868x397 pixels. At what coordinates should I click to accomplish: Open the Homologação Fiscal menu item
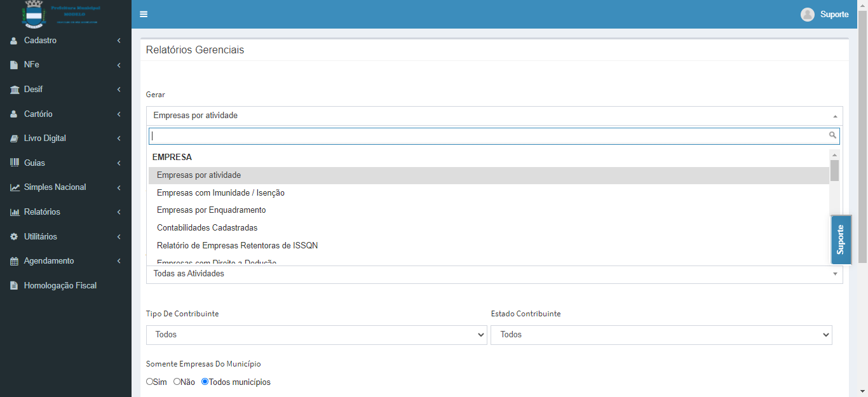click(x=60, y=286)
